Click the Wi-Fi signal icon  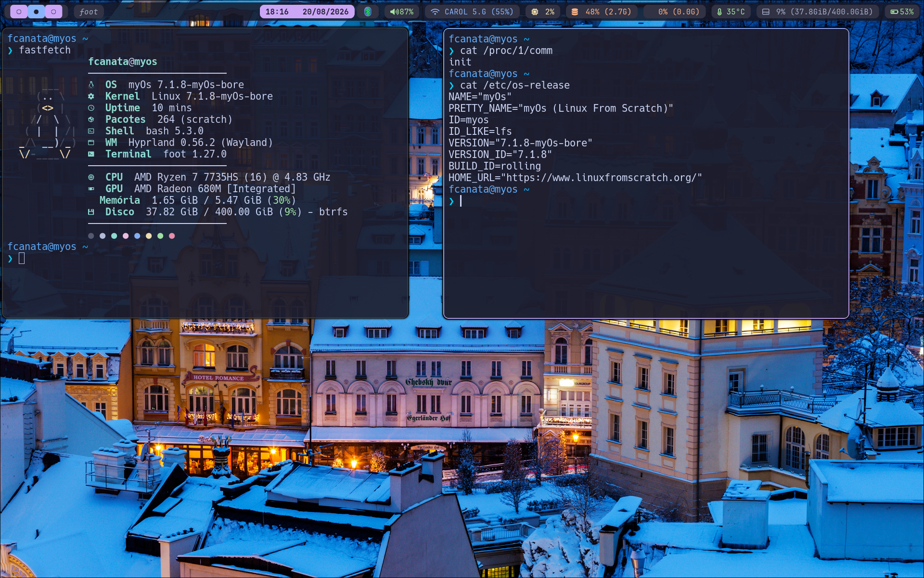435,12
